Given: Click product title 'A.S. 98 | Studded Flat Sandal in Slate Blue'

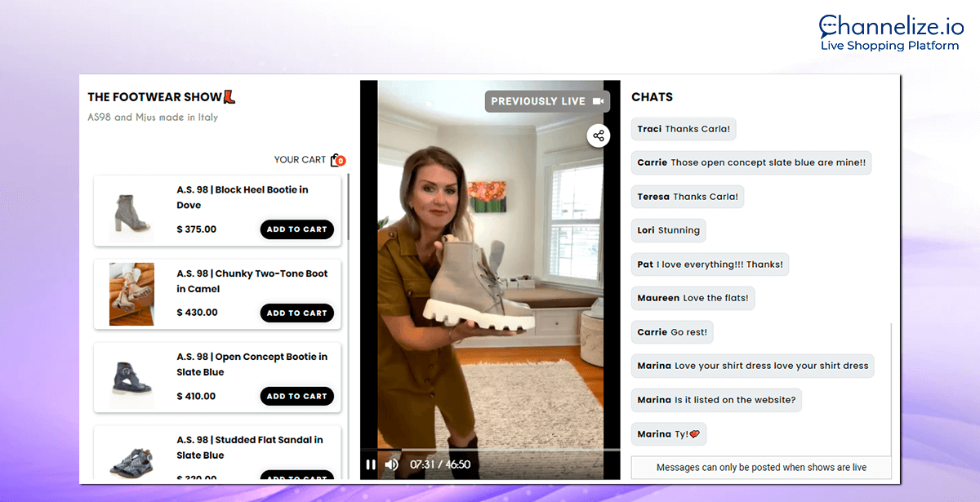Looking at the screenshot, I should [x=250, y=447].
